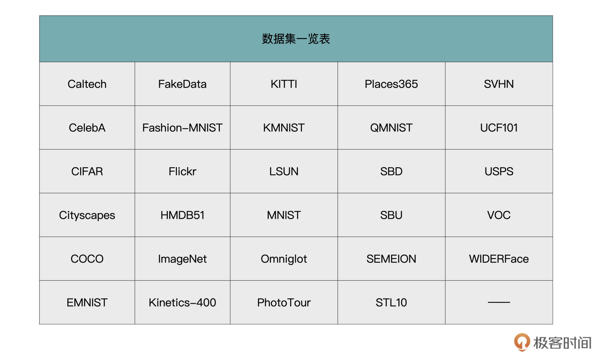Select the SVHN dataset cell
Screen dimensions: 602x364
click(x=499, y=84)
